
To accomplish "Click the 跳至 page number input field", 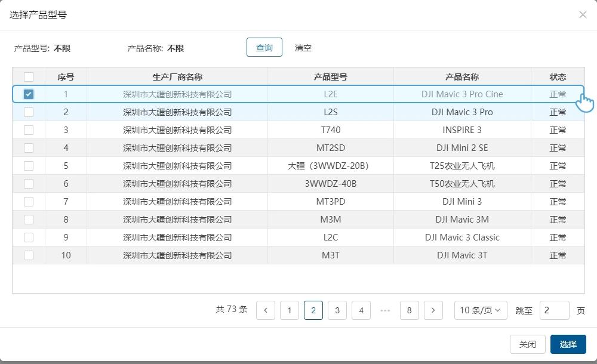I will (555, 310).
